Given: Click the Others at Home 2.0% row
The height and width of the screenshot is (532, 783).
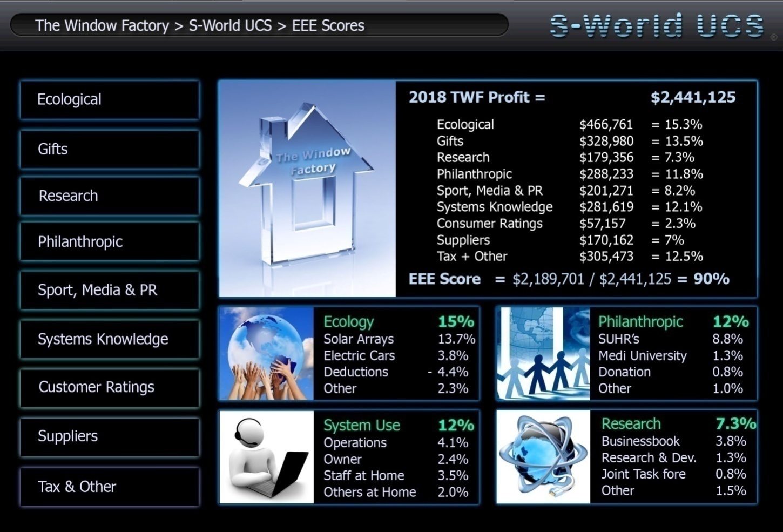Looking at the screenshot, I should pos(396,493).
